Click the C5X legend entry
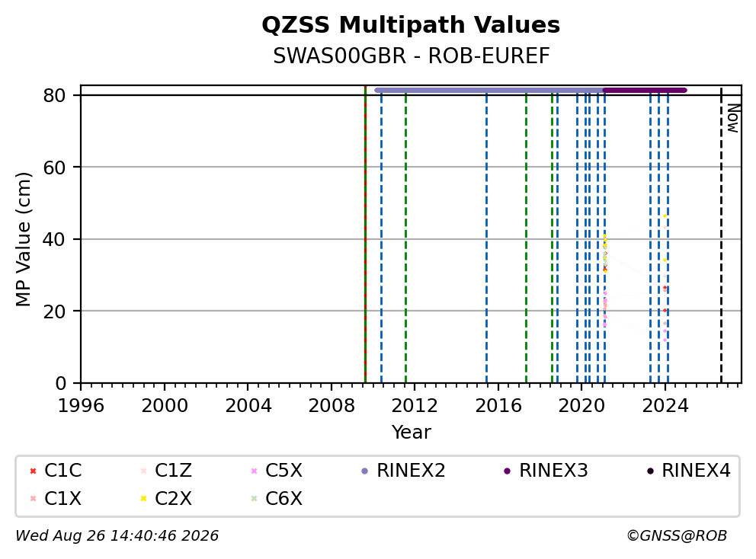The width and height of the screenshot is (756, 559). pyautogui.click(x=277, y=471)
